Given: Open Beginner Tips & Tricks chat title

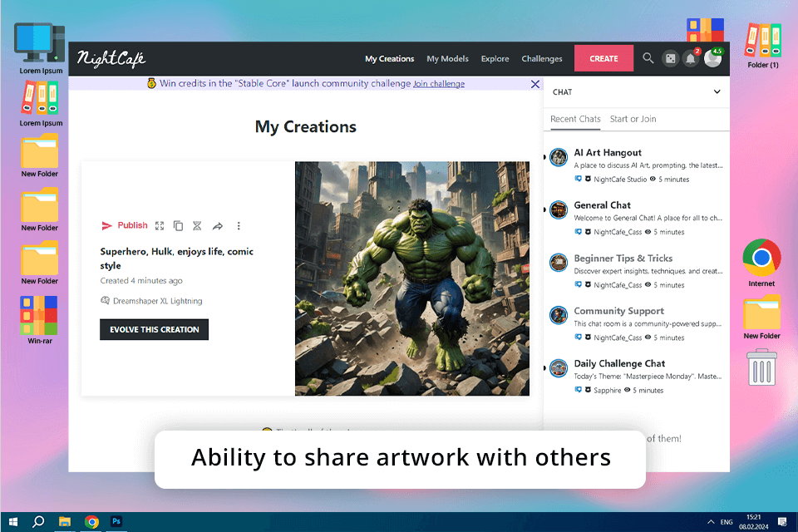Looking at the screenshot, I should coord(623,259).
